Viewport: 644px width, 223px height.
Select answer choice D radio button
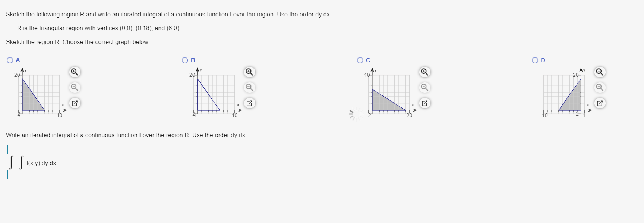[535, 59]
